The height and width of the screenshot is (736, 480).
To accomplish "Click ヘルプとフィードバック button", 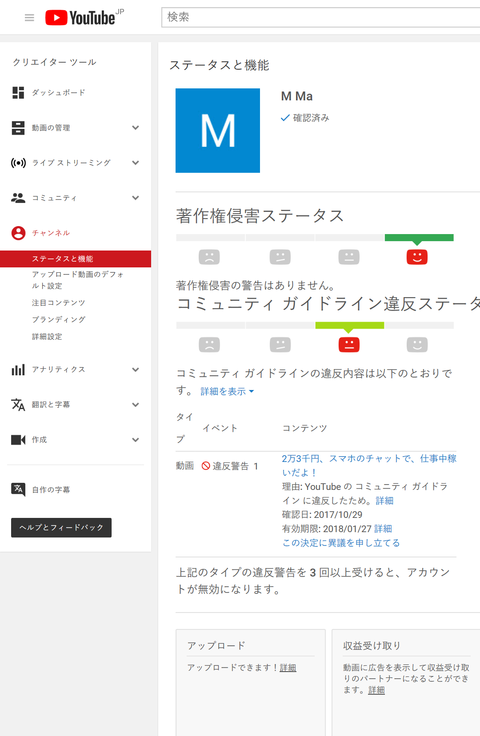I will [x=61, y=528].
